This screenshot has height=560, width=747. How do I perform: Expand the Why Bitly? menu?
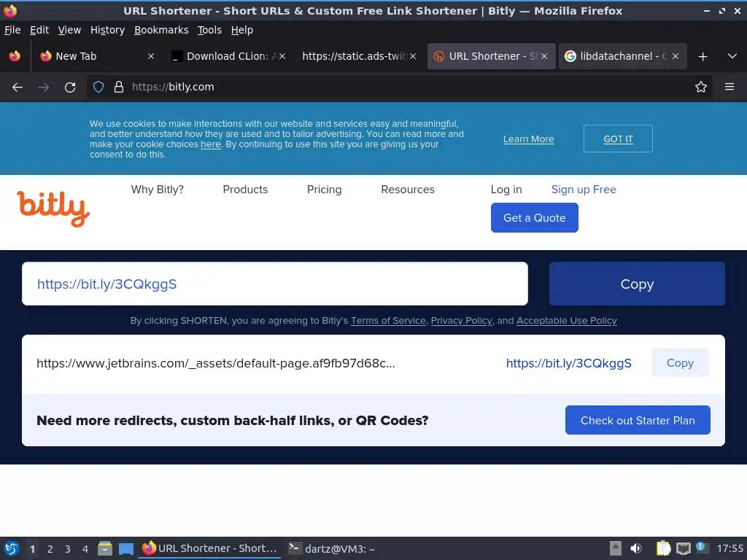(158, 190)
